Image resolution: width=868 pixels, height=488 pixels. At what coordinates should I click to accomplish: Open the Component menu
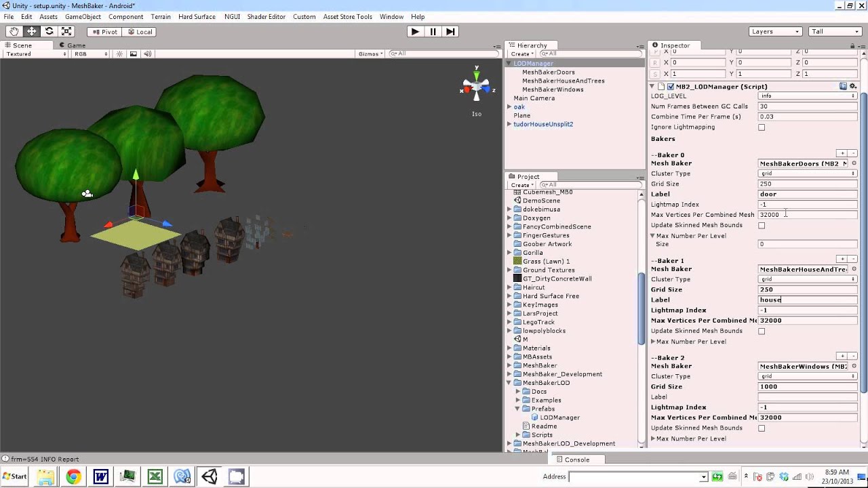[125, 16]
